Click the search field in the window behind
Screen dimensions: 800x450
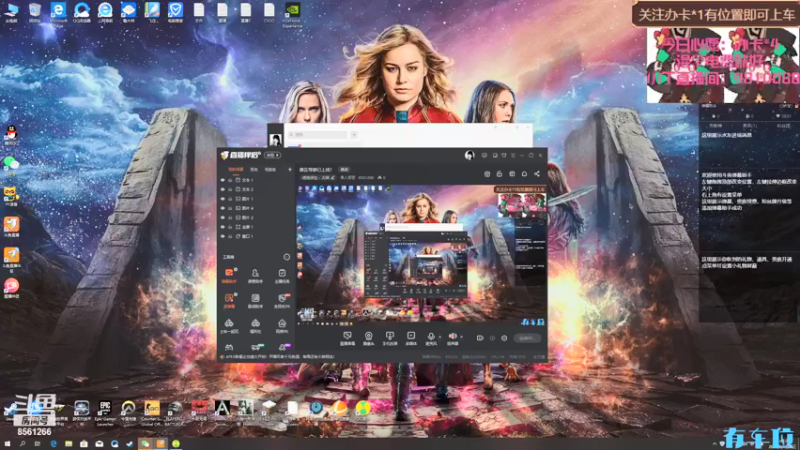coord(317,135)
